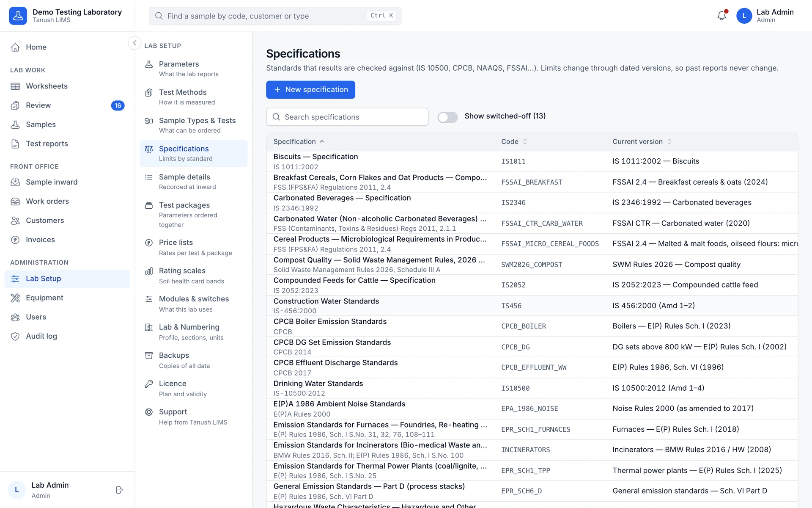
Task: Open the Equipment page
Action: [67, 298]
